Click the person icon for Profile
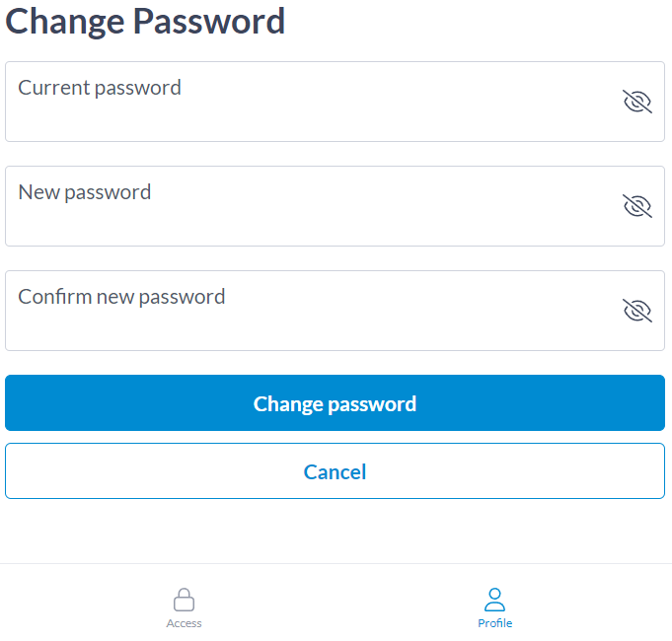This screenshot has height=641, width=672. pos(495,600)
